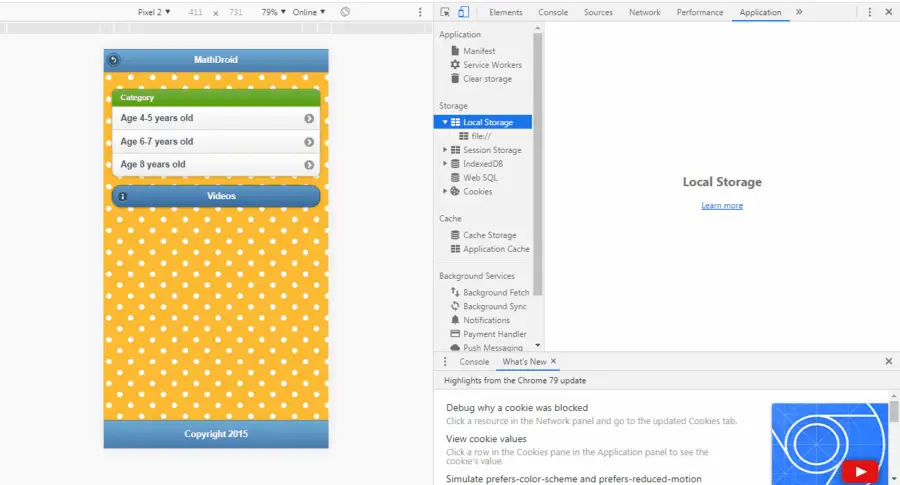Click the arrow icon on Age 6-7 years old row
Screen dimensions: 900x485
[309, 142]
